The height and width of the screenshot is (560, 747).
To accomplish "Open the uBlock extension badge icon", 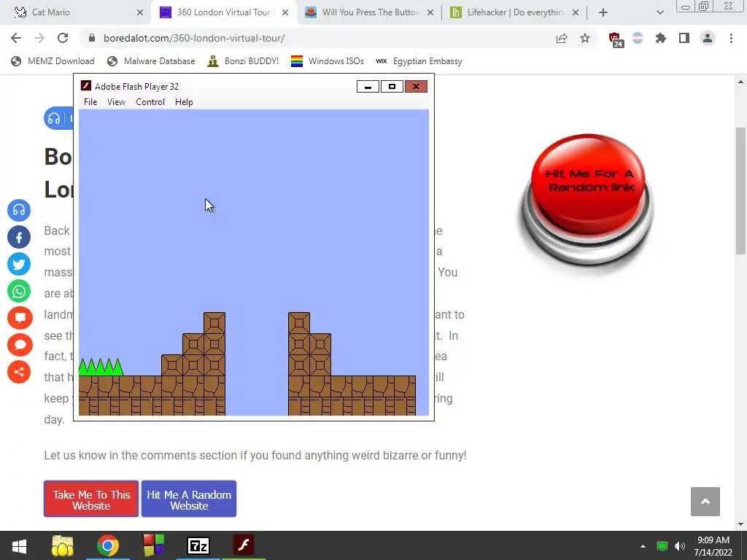I will click(615, 39).
